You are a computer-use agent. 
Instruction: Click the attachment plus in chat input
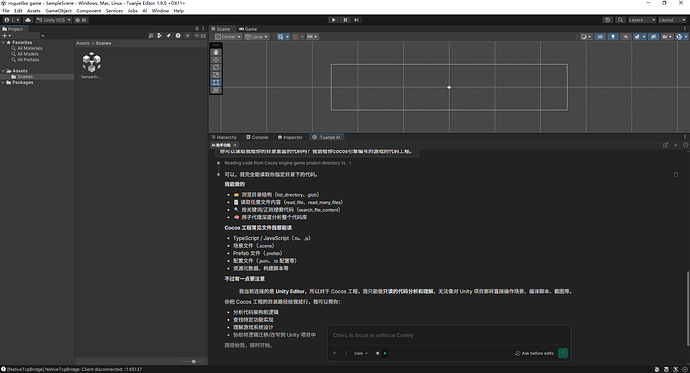point(334,353)
